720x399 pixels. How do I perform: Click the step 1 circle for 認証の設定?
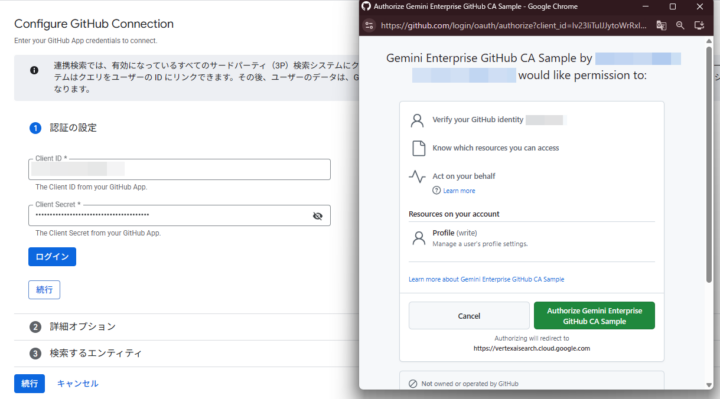point(35,128)
